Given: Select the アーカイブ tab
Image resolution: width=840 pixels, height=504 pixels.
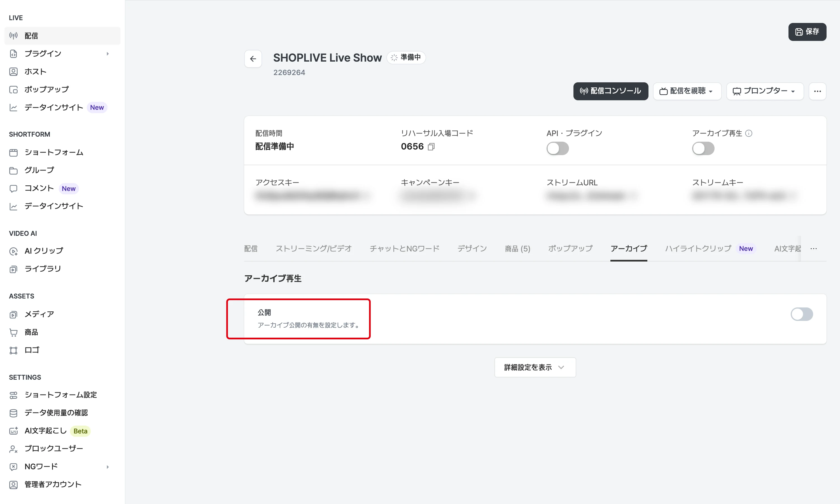Looking at the screenshot, I should pos(629,249).
